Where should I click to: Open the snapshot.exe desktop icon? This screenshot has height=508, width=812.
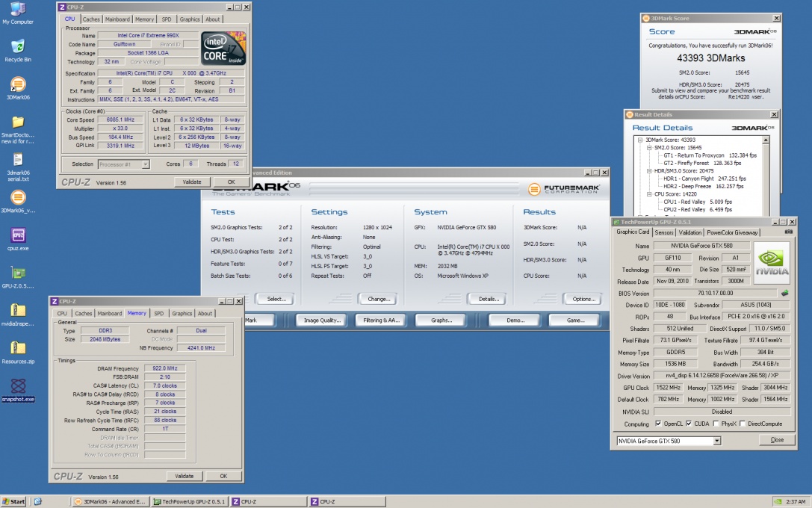pyautogui.click(x=18, y=387)
